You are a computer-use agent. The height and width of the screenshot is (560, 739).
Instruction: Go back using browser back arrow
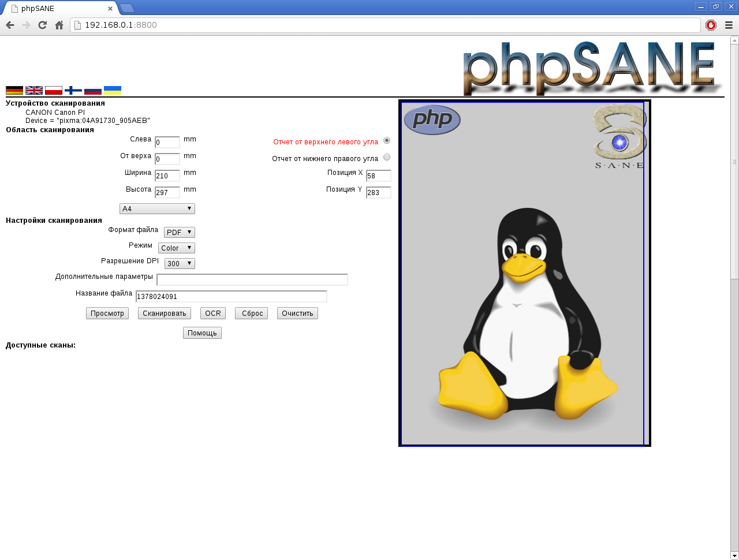pos(10,25)
